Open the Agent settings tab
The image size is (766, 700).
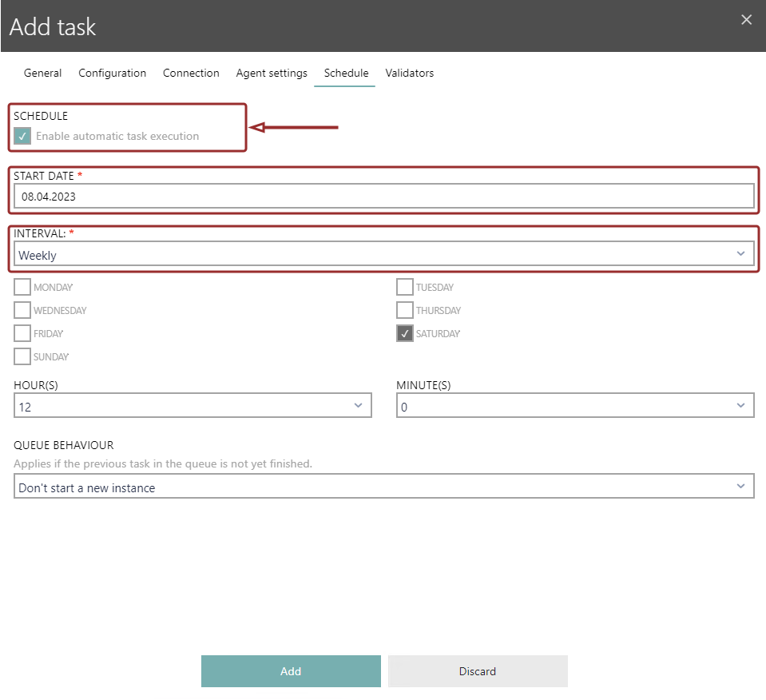272,73
